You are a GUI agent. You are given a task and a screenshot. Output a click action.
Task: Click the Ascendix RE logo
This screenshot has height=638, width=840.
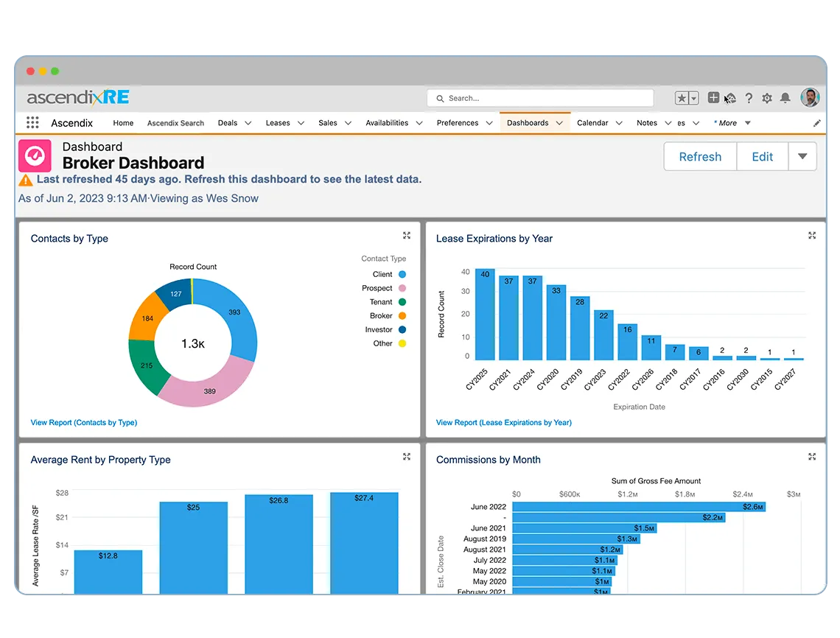(x=78, y=97)
